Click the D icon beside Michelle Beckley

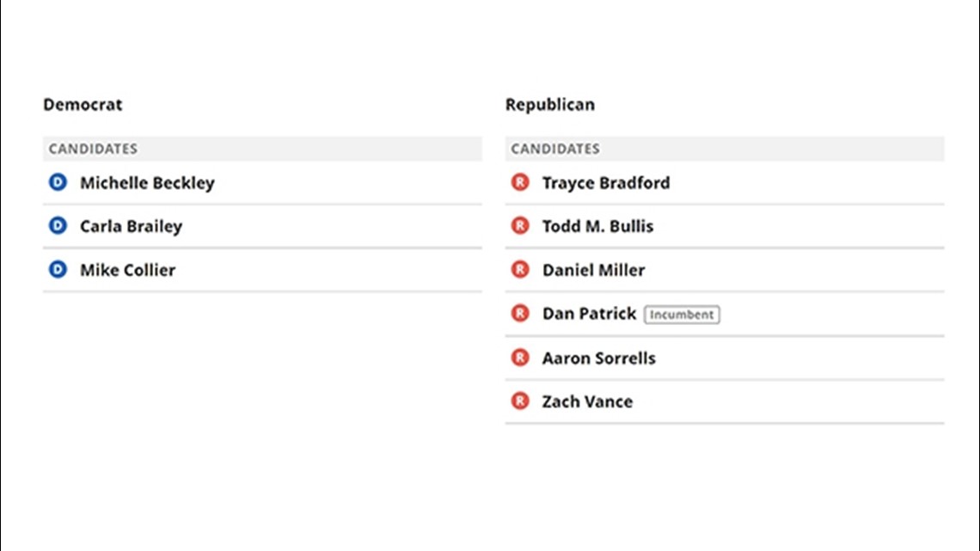point(58,182)
